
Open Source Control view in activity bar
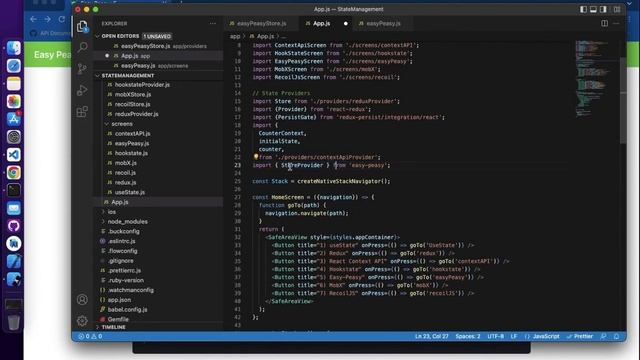click(x=82, y=69)
